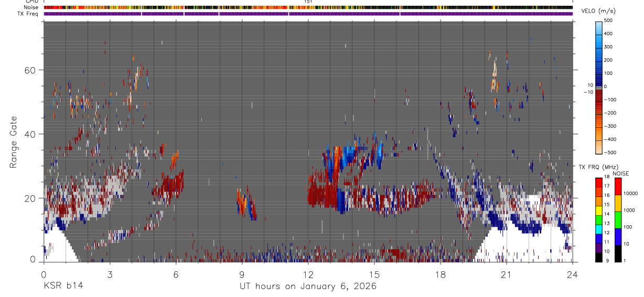Click the Range Gate axis title

tap(13, 142)
